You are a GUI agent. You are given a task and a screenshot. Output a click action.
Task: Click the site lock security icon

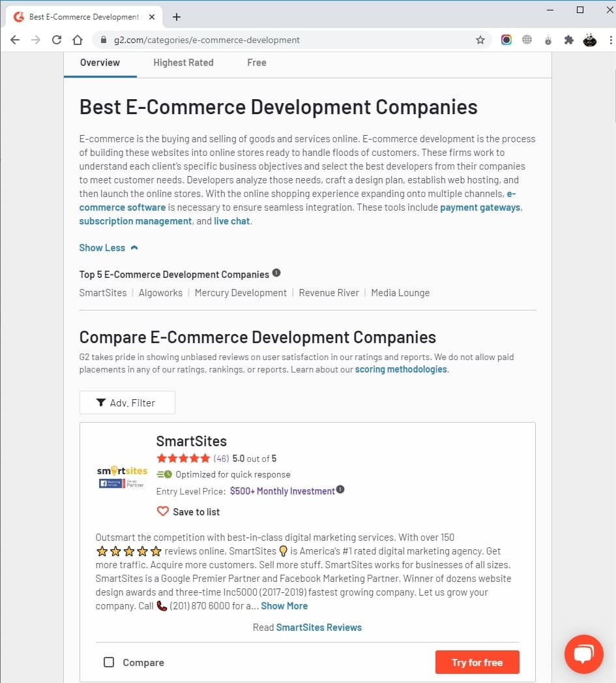click(103, 40)
